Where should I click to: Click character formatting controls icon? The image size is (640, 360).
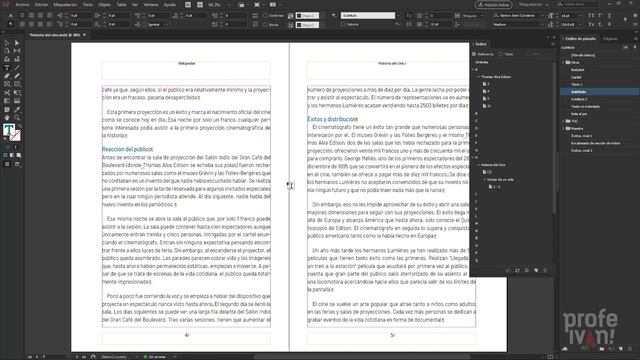[x=11, y=16]
